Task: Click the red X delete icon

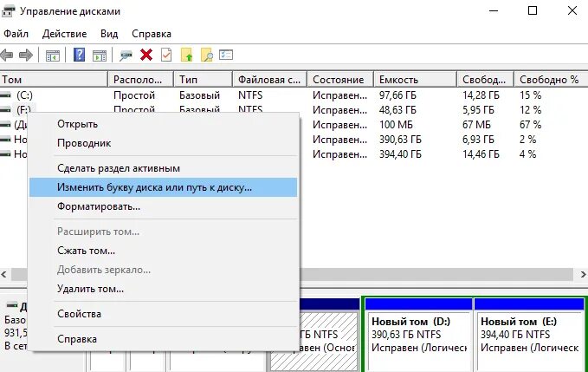Action: click(146, 55)
